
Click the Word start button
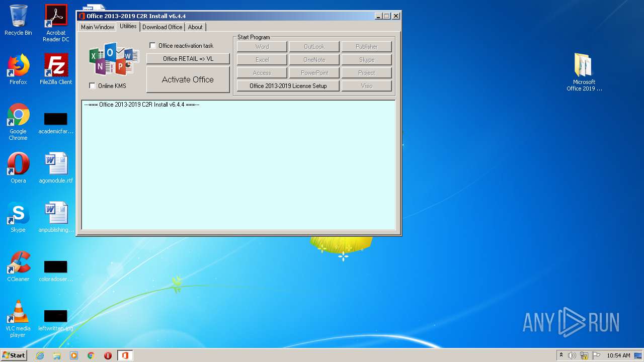(262, 47)
